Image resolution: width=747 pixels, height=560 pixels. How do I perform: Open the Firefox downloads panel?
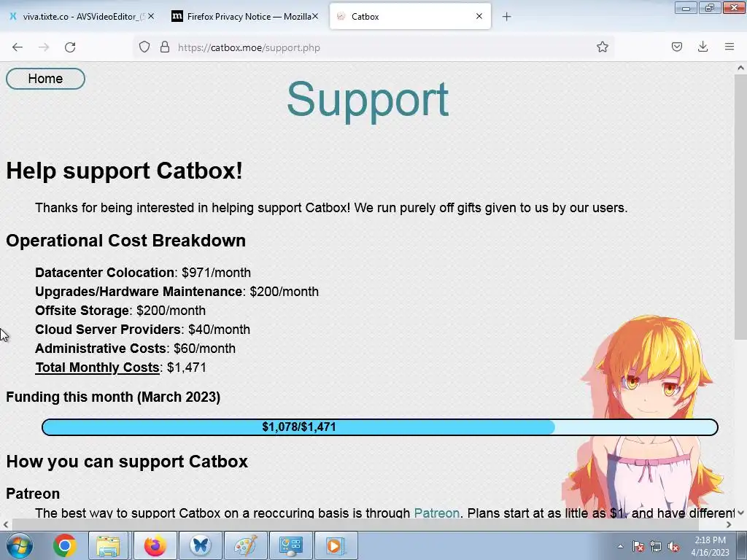click(703, 47)
